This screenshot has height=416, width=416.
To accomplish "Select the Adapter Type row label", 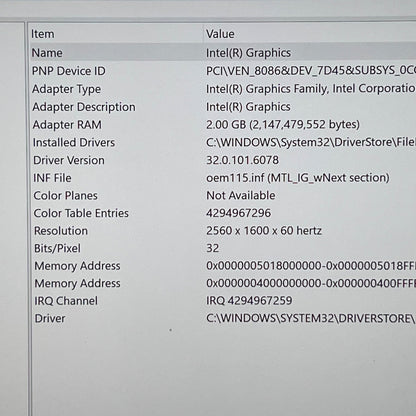I will [x=67, y=89].
